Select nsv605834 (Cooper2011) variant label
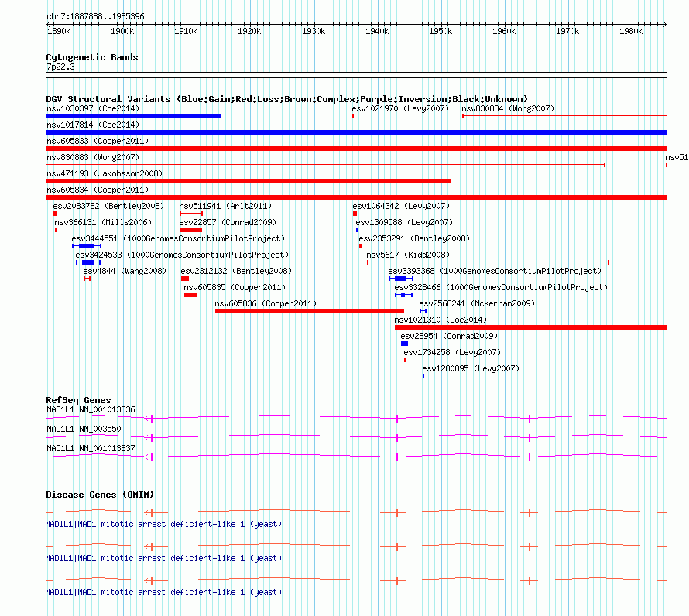This screenshot has width=689, height=616. [x=98, y=190]
